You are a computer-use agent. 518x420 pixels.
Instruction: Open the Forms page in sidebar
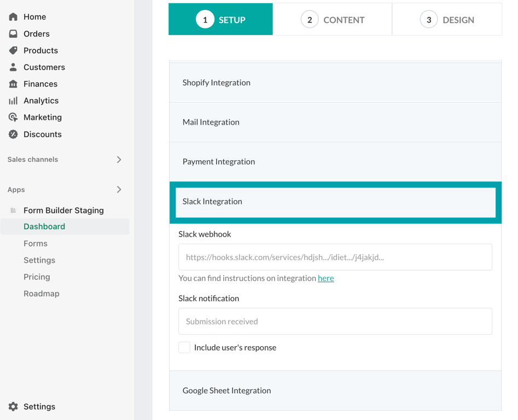click(x=36, y=243)
